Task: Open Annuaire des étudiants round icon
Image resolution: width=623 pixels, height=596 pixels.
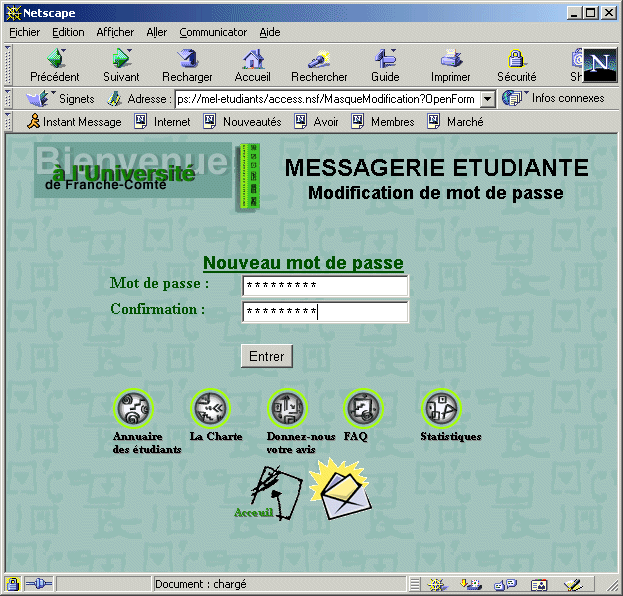Action: 135,408
